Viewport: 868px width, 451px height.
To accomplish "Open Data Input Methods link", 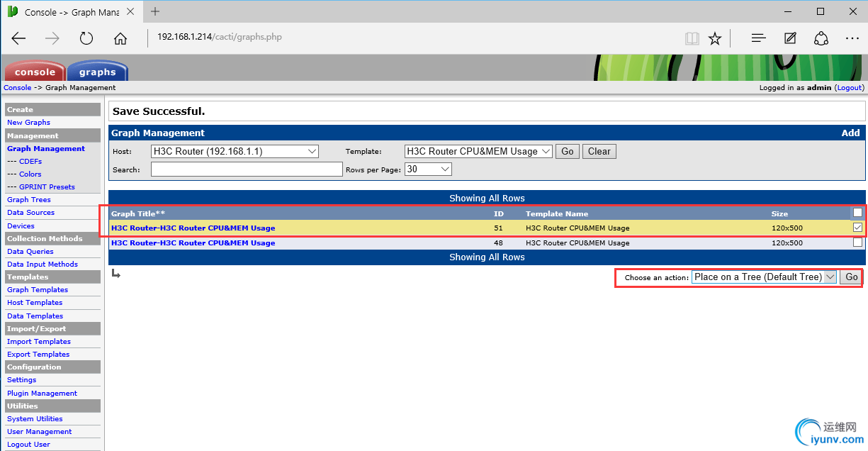I will pos(43,265).
